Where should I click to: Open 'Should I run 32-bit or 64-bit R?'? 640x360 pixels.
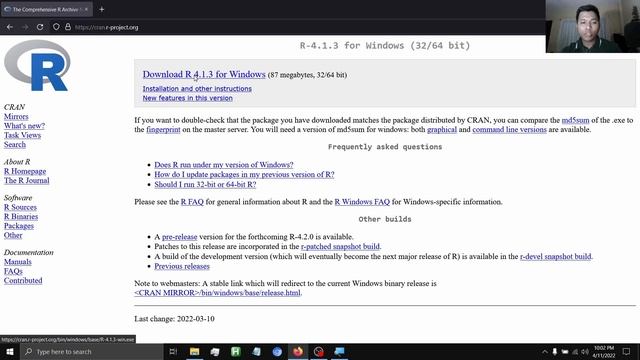click(205, 184)
